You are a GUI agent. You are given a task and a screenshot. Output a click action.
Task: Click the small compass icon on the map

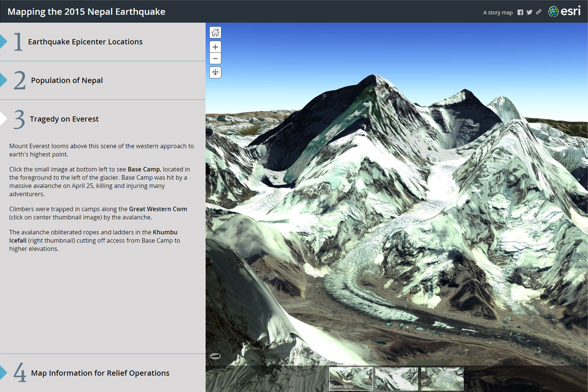pos(215,356)
